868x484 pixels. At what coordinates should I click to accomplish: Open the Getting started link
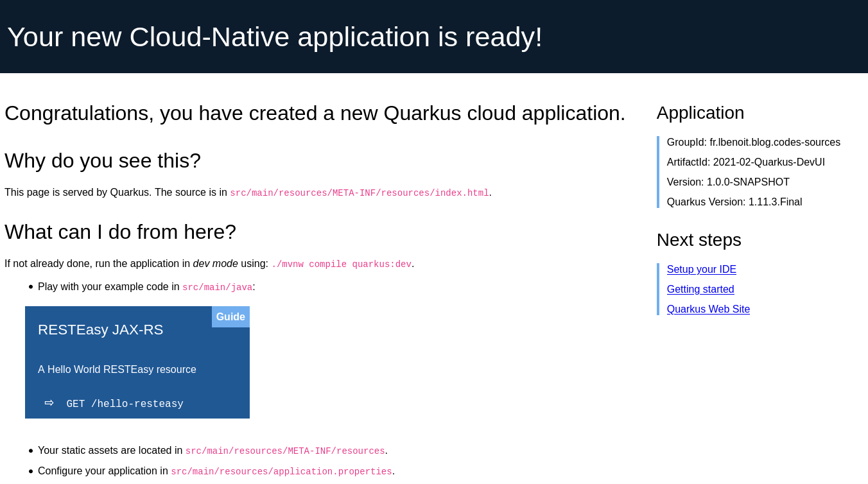pos(700,290)
